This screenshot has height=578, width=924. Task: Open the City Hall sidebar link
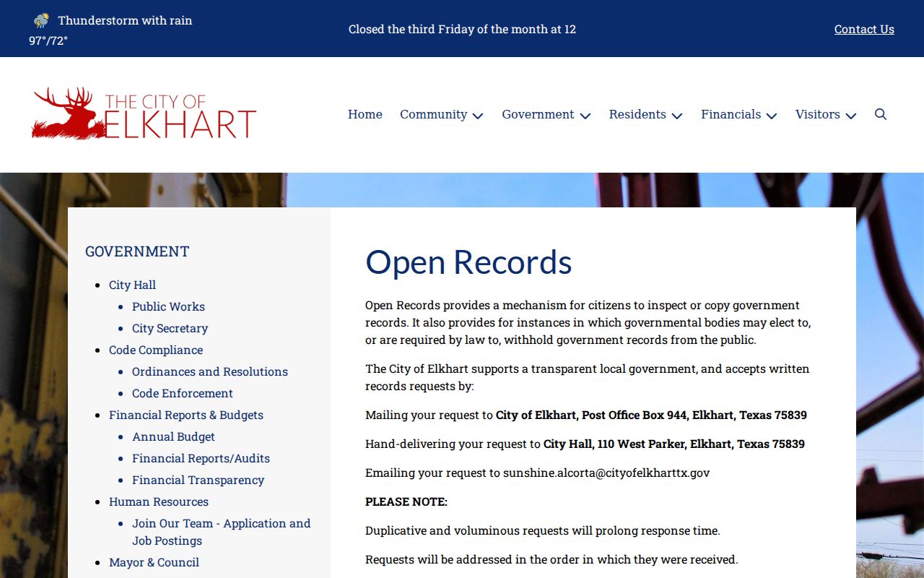coord(132,285)
